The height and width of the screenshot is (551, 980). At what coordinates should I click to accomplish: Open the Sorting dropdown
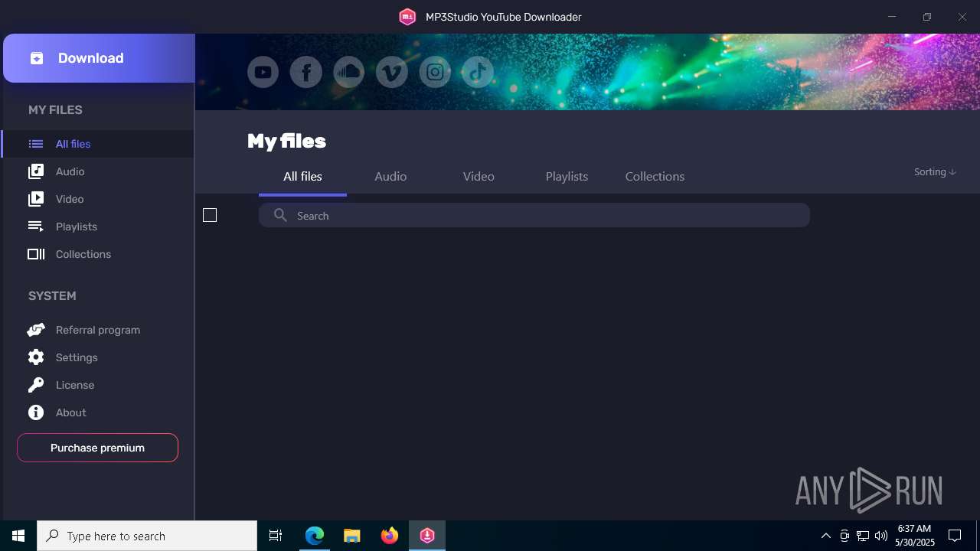tap(935, 172)
